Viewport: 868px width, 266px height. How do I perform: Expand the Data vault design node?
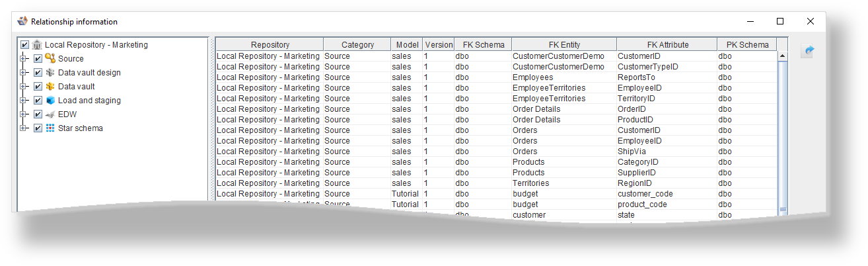coord(24,72)
